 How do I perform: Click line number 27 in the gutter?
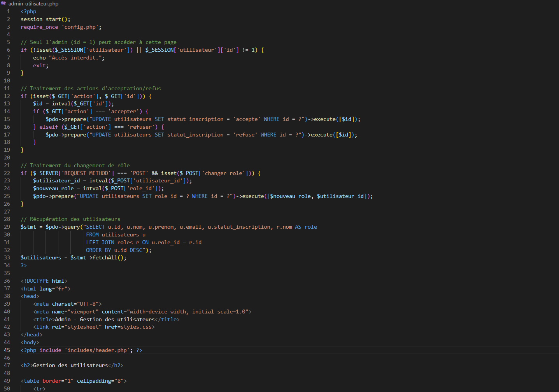click(7, 212)
